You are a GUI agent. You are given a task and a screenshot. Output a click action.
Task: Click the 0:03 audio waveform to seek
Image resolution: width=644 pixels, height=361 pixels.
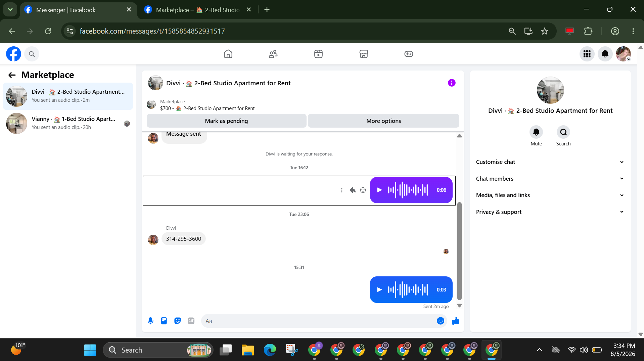(408, 290)
